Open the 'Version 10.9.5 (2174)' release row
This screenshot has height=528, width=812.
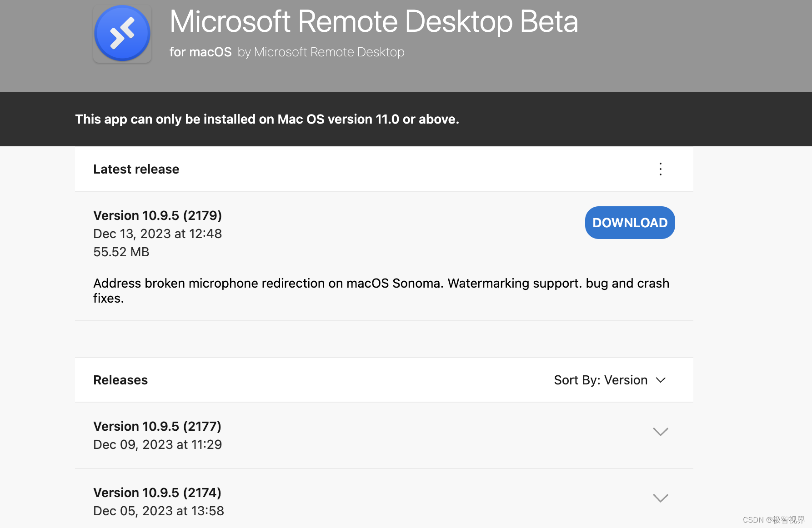(x=384, y=499)
